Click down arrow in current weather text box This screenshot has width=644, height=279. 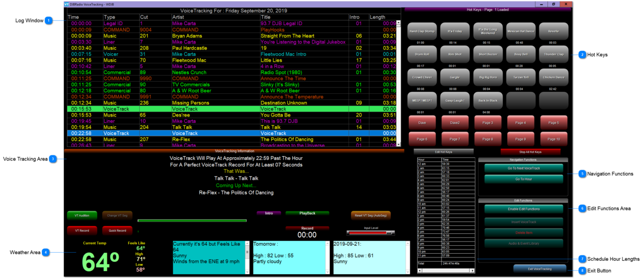tap(247, 271)
